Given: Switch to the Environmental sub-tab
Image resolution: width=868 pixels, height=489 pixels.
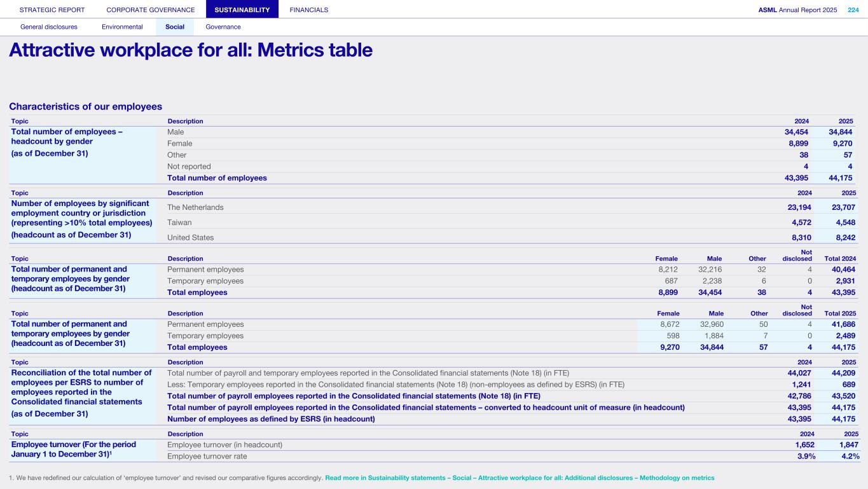Looking at the screenshot, I should [122, 27].
